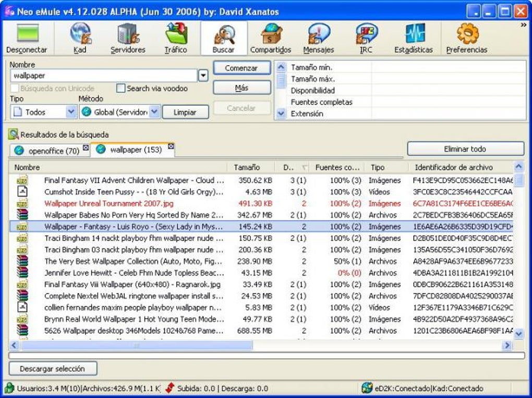Click the Tamaño máx. value field

448,79
